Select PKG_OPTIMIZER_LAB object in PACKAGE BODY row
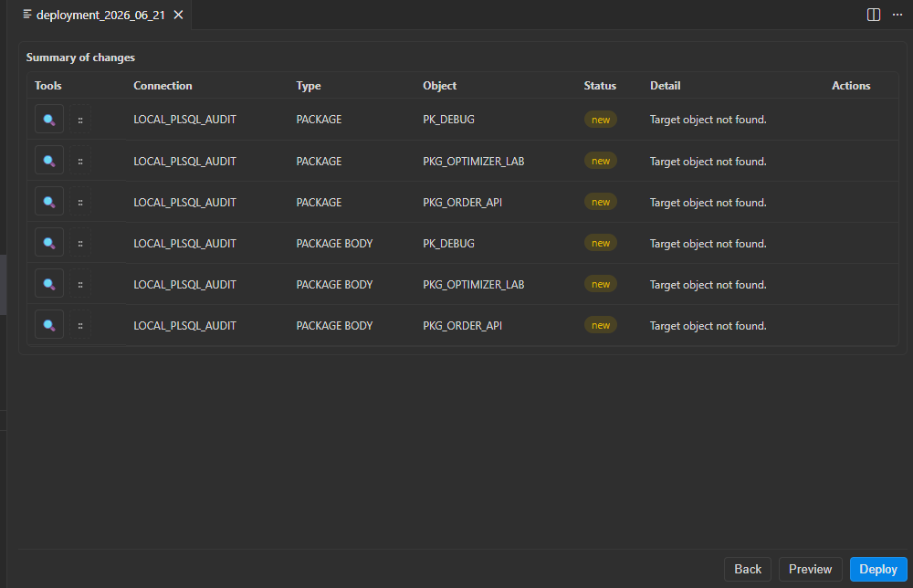Image resolution: width=913 pixels, height=588 pixels. pos(473,285)
